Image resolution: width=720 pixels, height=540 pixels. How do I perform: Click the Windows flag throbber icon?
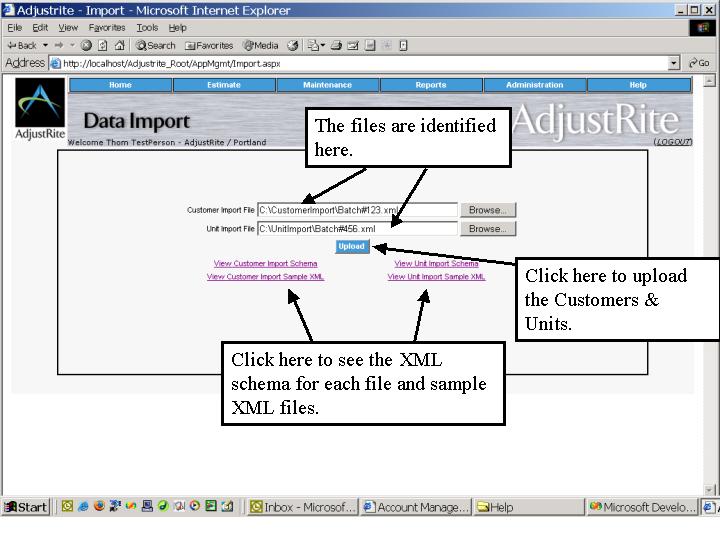pyautogui.click(x=703, y=28)
